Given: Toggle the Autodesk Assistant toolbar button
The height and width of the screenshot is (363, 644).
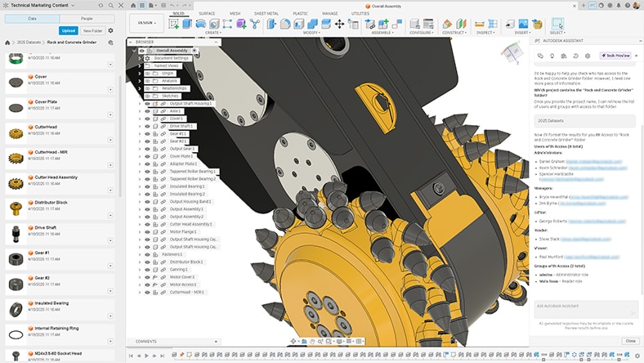Looking at the screenshot, I should click(593, 6).
